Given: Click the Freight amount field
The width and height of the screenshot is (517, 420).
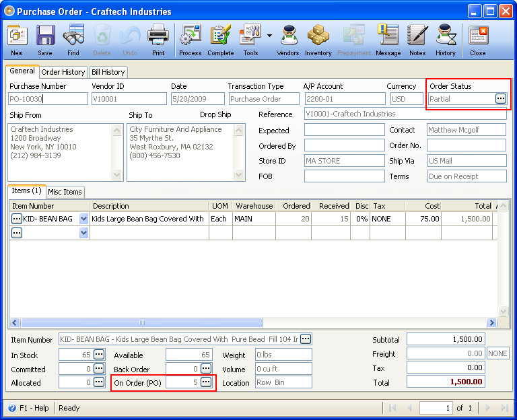Looking at the screenshot, I should (446, 353).
